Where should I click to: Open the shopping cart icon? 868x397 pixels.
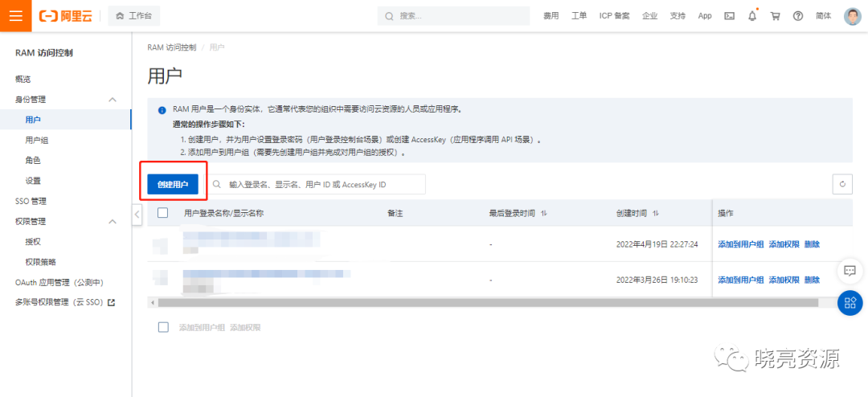[775, 16]
